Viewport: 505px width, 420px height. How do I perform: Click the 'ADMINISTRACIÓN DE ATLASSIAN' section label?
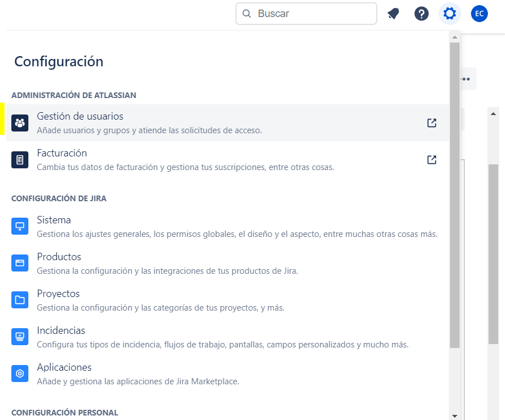74,95
